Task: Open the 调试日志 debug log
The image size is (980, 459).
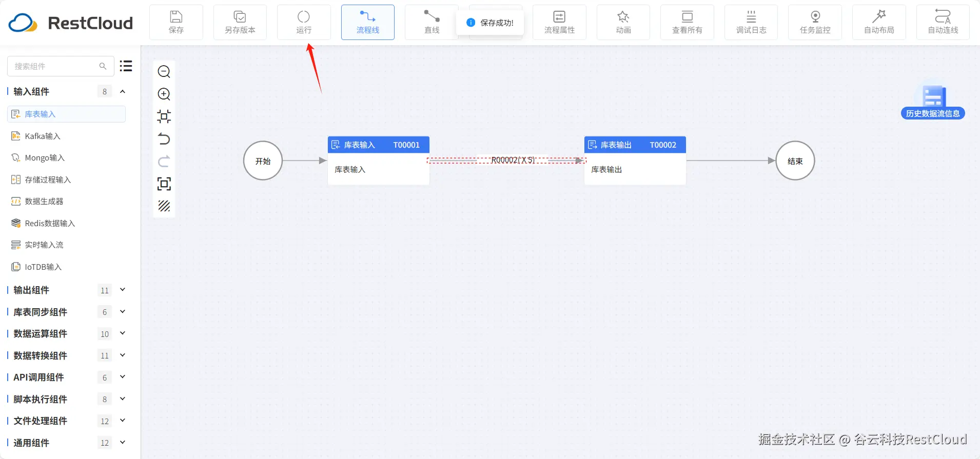Action: coord(751,23)
